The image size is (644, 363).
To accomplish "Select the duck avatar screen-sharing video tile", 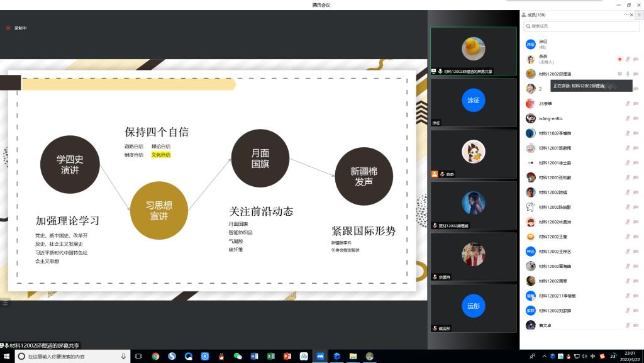I will coord(473,50).
